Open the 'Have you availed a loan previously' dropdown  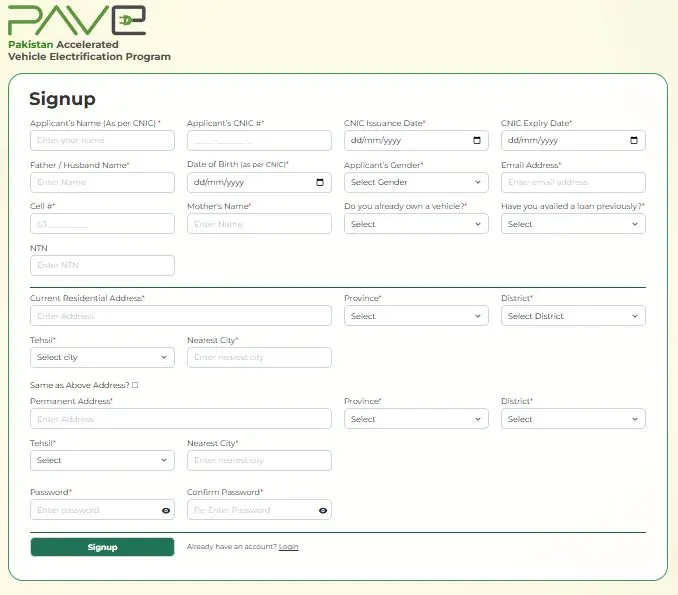coord(573,224)
